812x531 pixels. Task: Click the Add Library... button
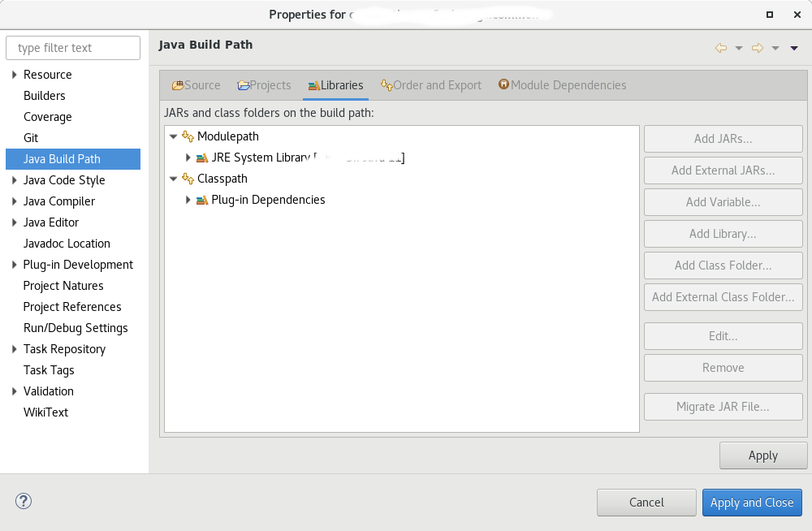tap(723, 234)
